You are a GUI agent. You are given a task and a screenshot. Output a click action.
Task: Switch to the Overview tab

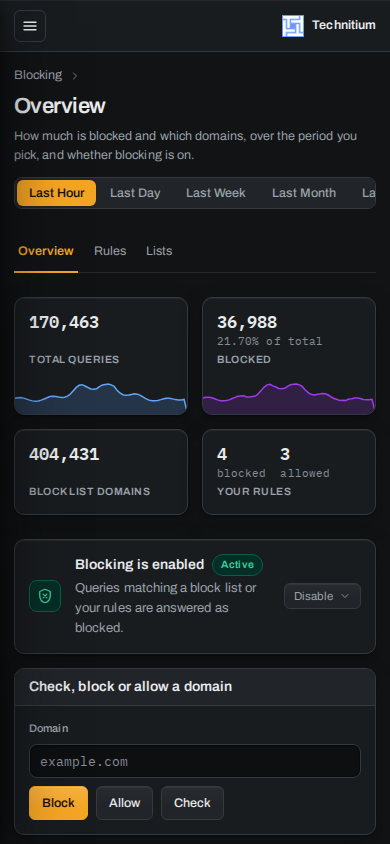46,251
